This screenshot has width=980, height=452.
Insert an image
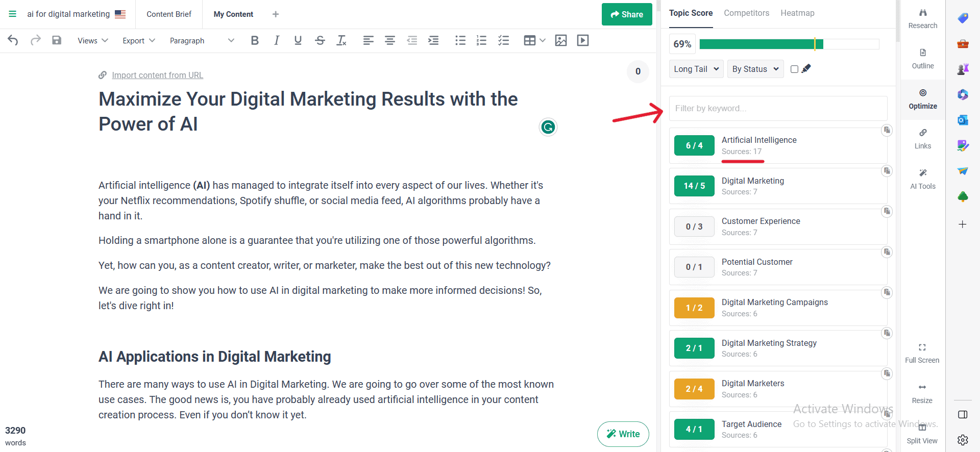coord(561,40)
